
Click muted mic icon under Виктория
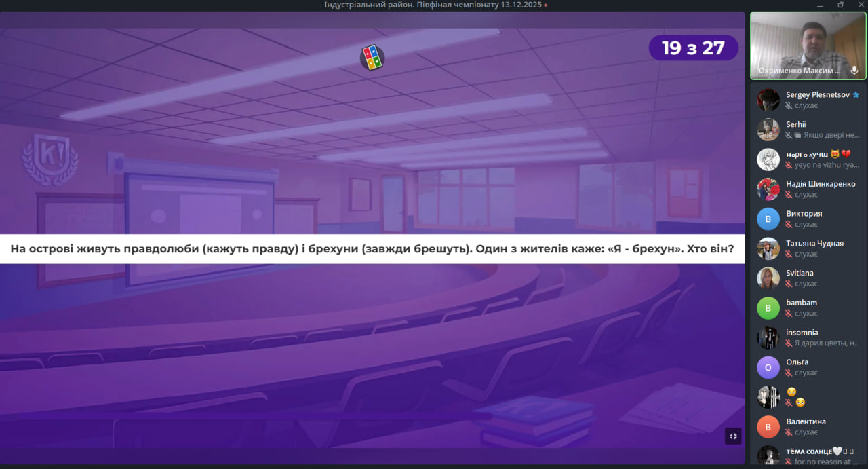coord(789,225)
